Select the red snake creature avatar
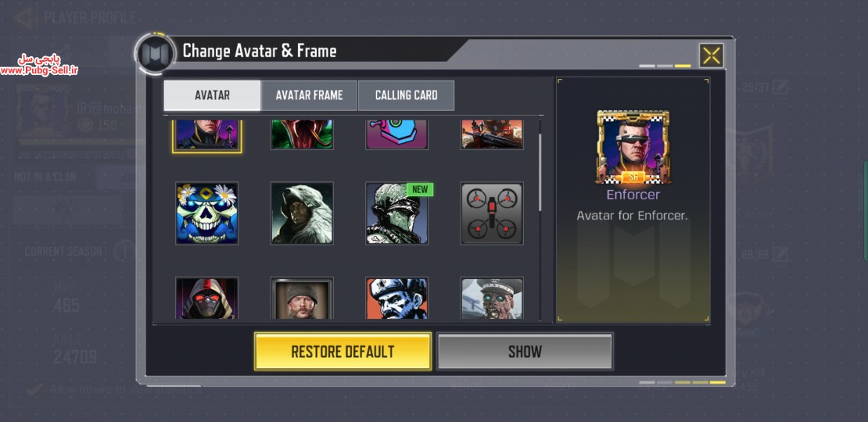The image size is (868, 422). pyautogui.click(x=302, y=134)
